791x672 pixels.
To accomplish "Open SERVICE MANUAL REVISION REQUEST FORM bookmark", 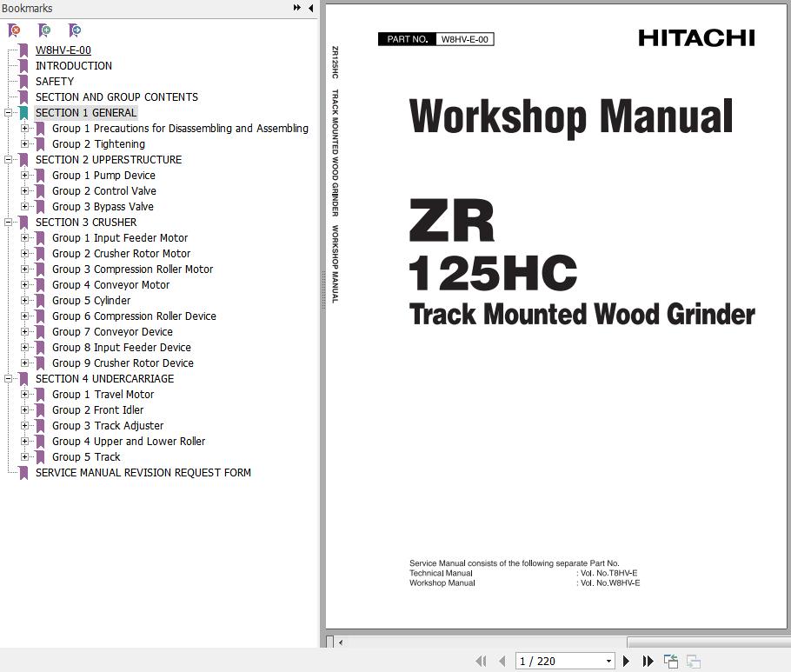I will click(x=143, y=472).
